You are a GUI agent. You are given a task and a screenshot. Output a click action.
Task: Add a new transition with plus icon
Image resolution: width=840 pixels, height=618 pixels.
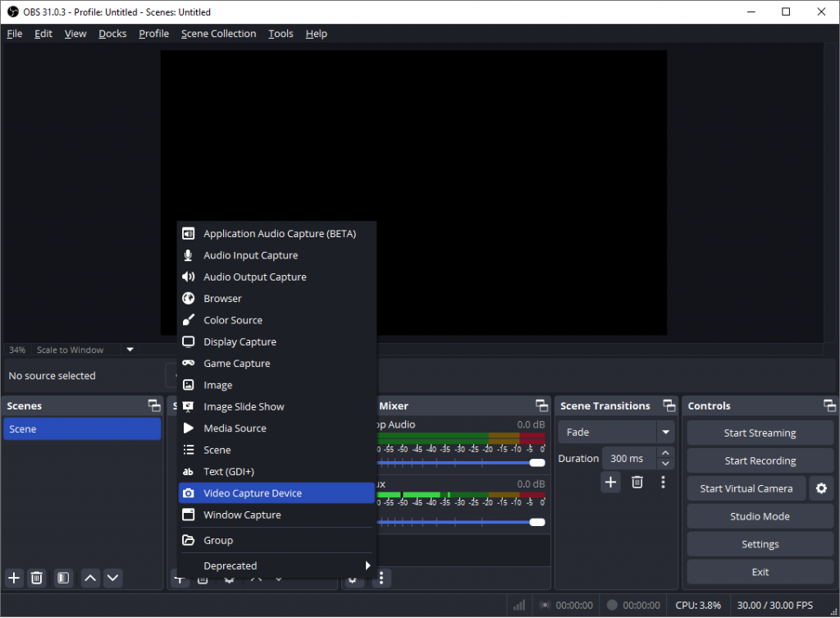click(x=610, y=482)
